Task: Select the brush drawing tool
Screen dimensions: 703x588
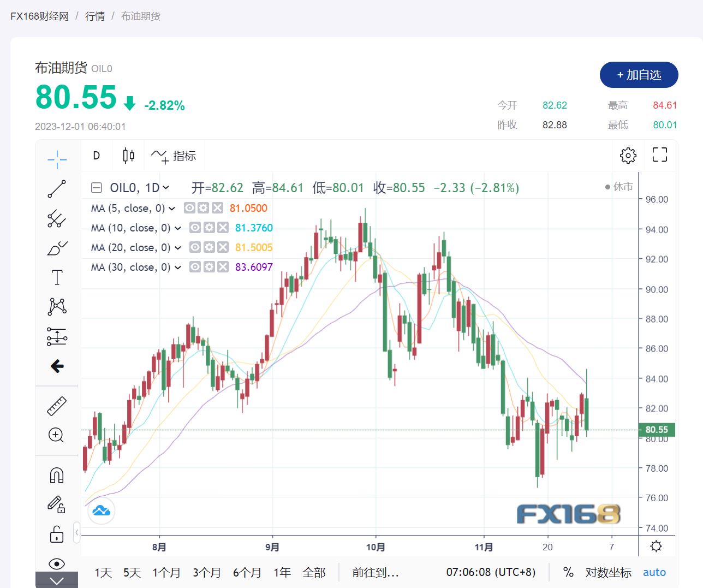Action: click(57, 248)
